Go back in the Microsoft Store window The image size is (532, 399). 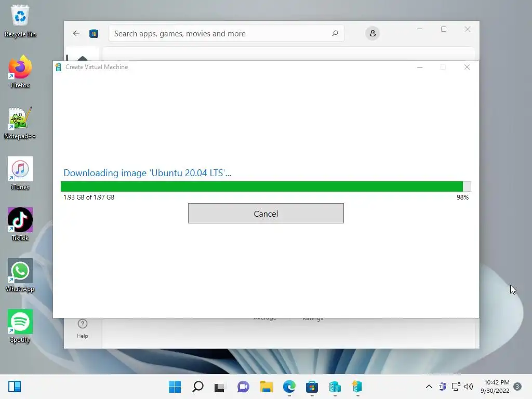76,33
